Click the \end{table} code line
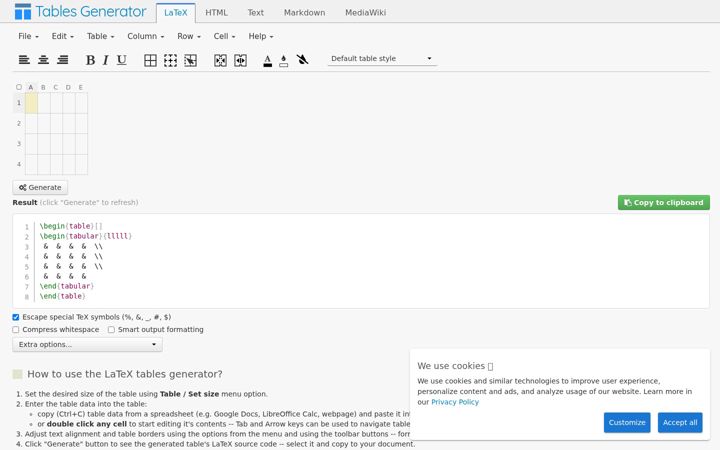The image size is (720, 450). coord(62,296)
